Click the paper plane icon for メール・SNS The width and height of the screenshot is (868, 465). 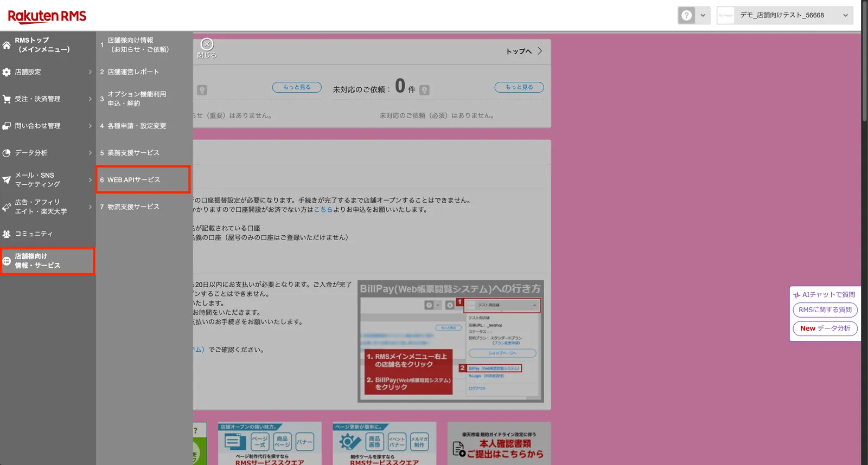click(x=7, y=180)
